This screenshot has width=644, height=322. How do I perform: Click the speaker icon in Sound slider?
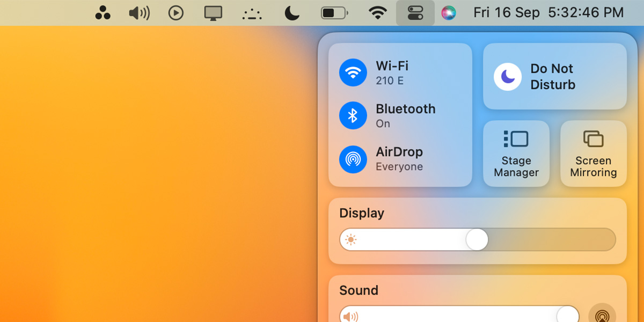(x=350, y=317)
